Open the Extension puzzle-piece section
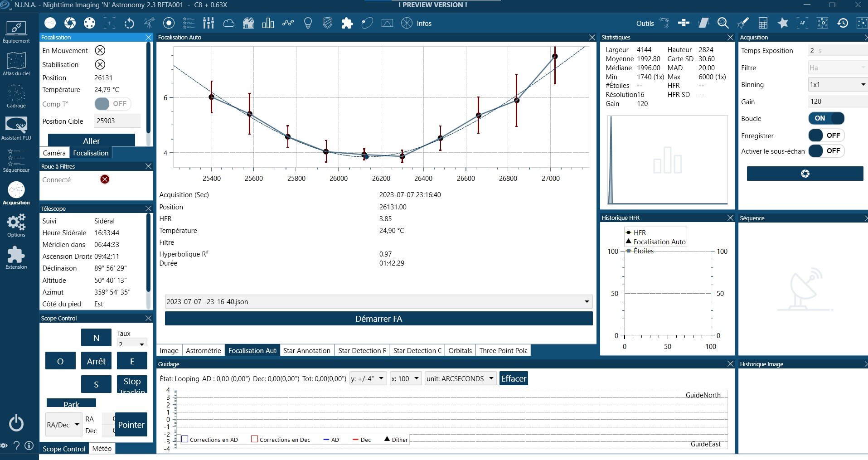The height and width of the screenshot is (460, 868). pos(16,258)
